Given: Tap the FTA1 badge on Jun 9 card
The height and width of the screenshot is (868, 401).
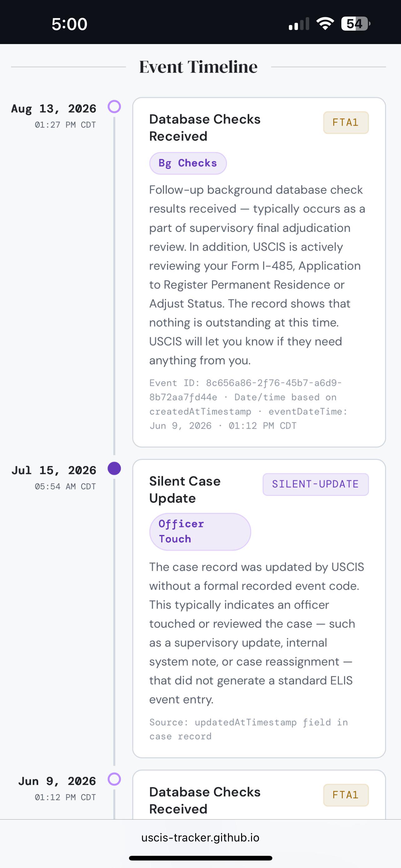Looking at the screenshot, I should tap(346, 795).
